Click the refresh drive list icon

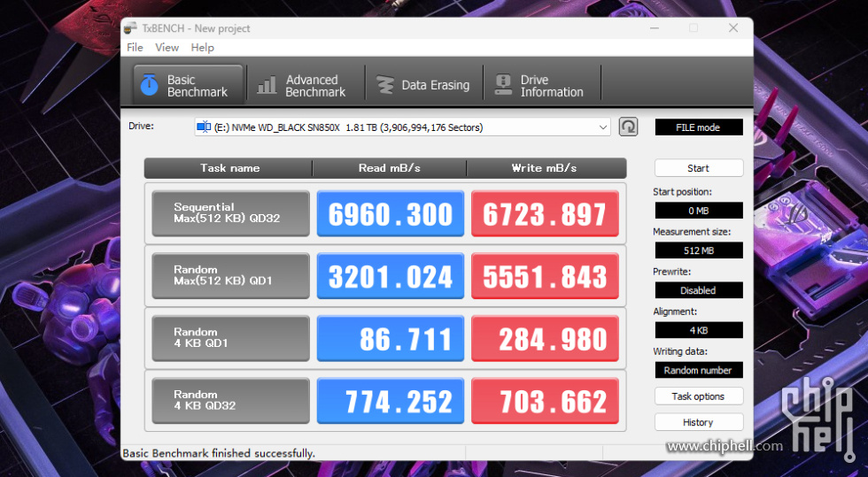[628, 127]
